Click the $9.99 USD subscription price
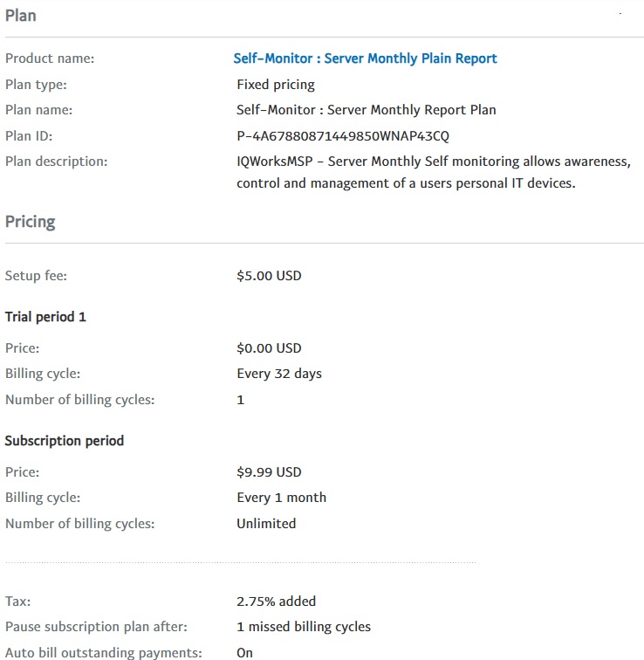Image resolution: width=644 pixels, height=660 pixels. (x=269, y=471)
